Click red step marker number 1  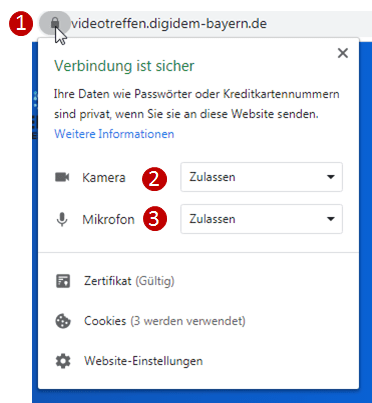pos(21,24)
